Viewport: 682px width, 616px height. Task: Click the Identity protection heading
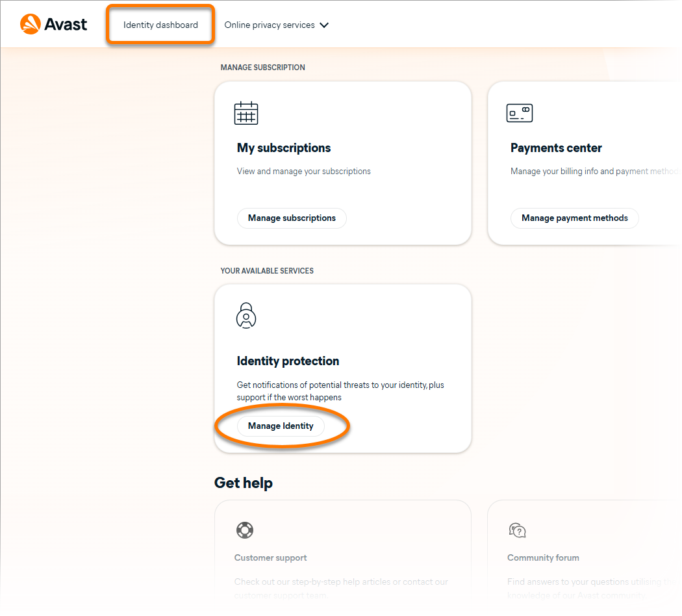point(288,361)
